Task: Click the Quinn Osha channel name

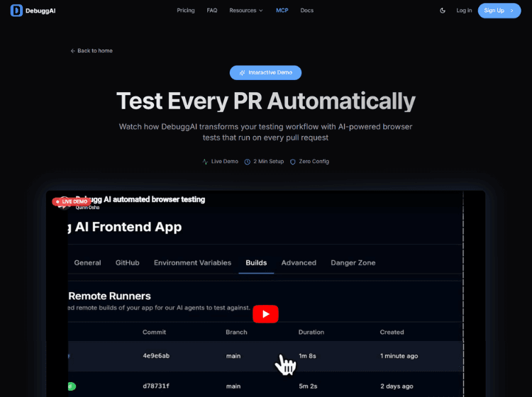Action: 87,208
